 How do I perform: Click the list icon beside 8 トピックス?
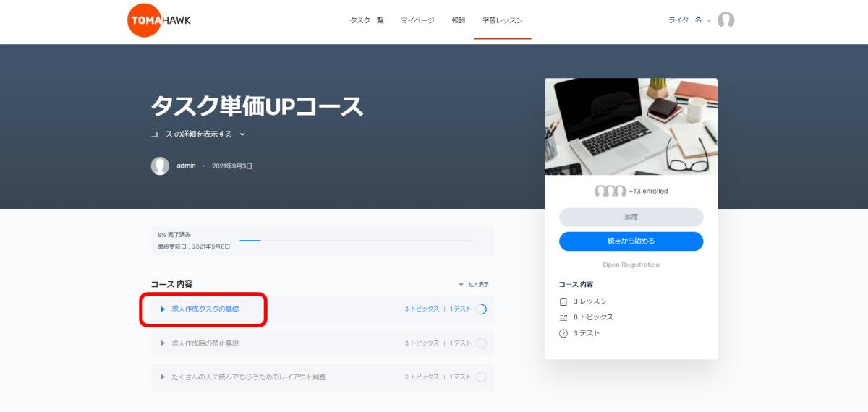563,317
